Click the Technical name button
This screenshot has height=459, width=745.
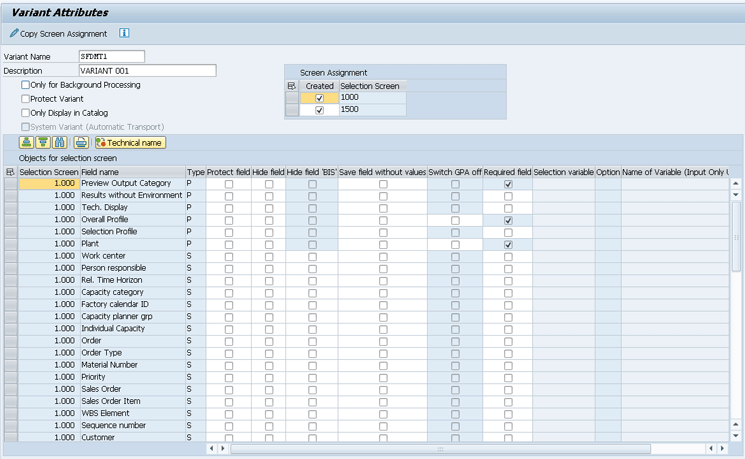(x=130, y=143)
